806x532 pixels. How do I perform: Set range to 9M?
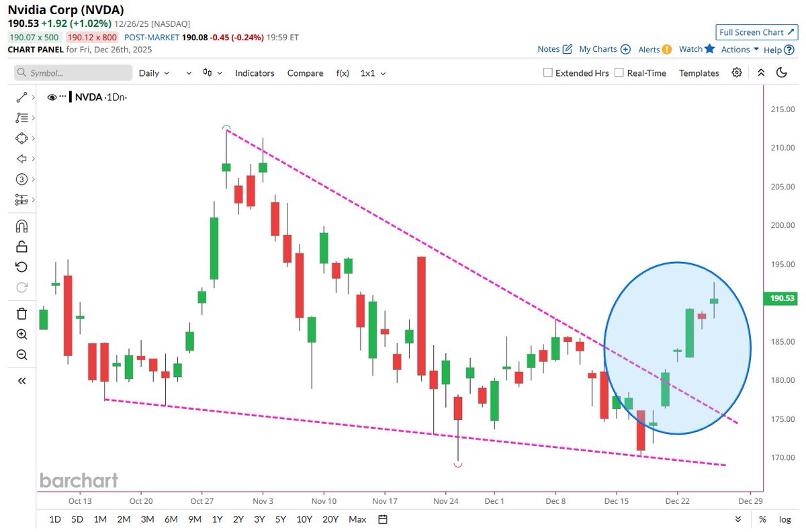click(195, 519)
